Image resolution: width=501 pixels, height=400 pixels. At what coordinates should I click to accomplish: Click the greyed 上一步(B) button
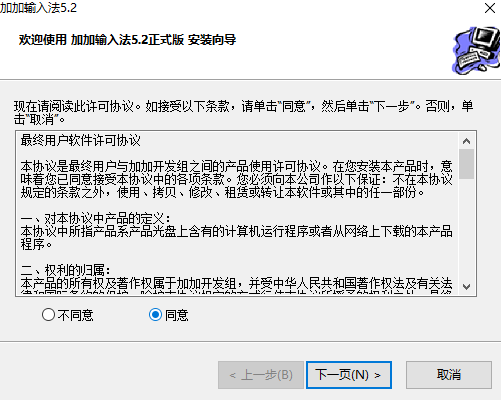pyautogui.click(x=261, y=375)
